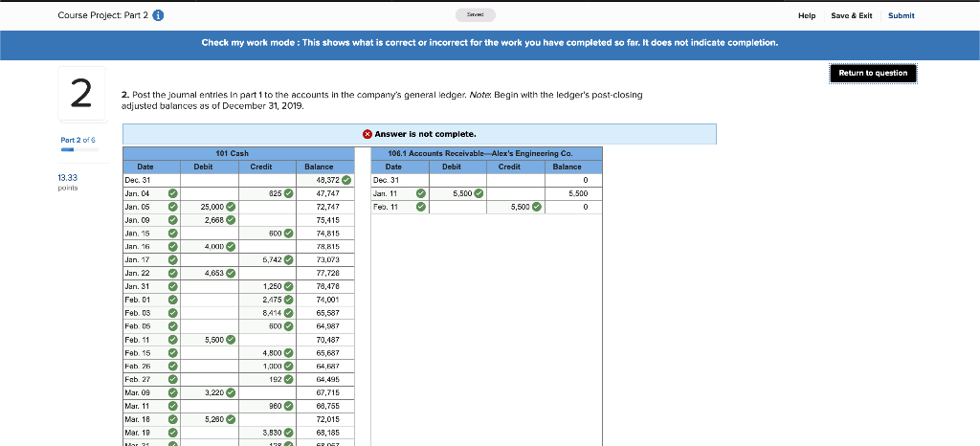Screen dimensions: 980x446
Task: Click the Cash Feb. 26 credit 1,300 cell
Action: (268, 366)
